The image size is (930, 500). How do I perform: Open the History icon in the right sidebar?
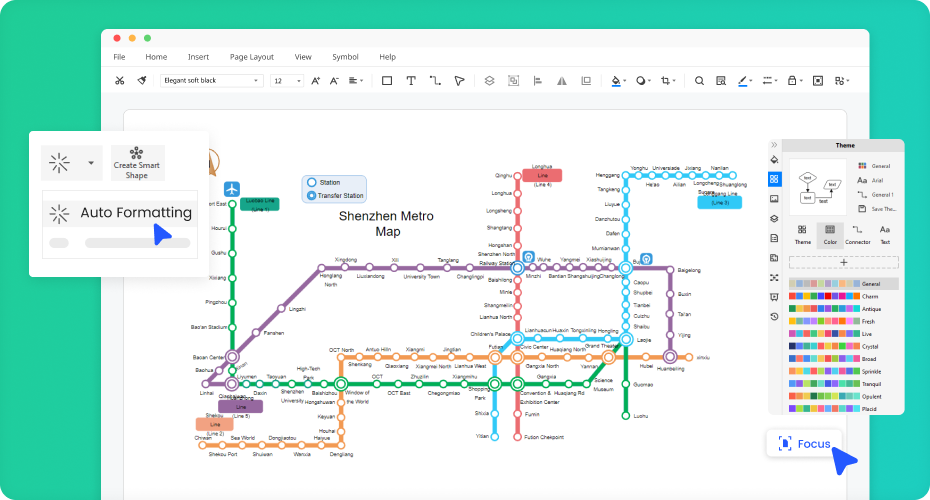point(774,316)
